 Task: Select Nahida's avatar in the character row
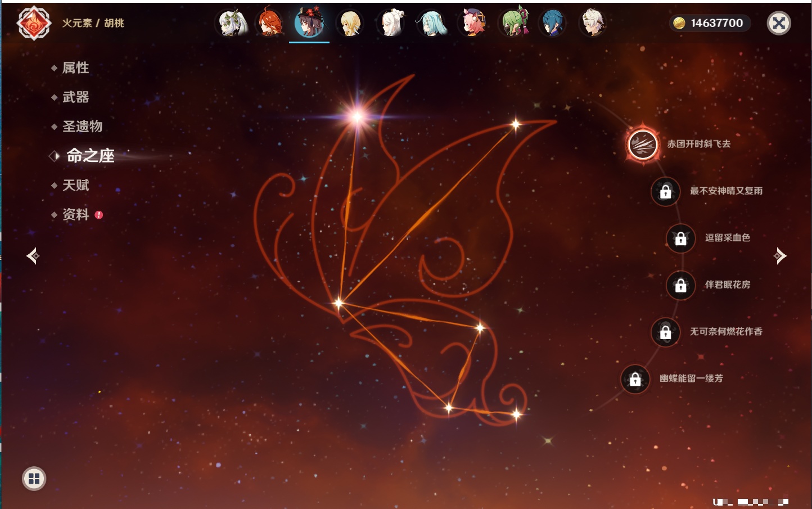click(232, 24)
